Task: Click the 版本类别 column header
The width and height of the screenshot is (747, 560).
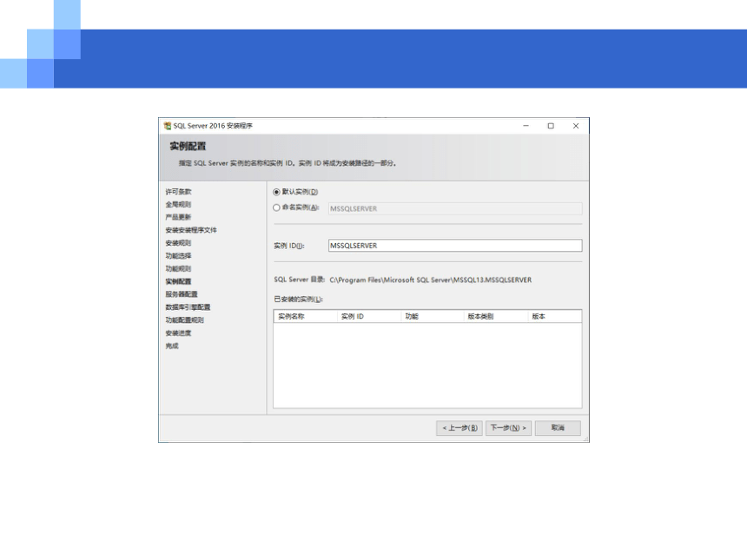Action: (x=497, y=316)
